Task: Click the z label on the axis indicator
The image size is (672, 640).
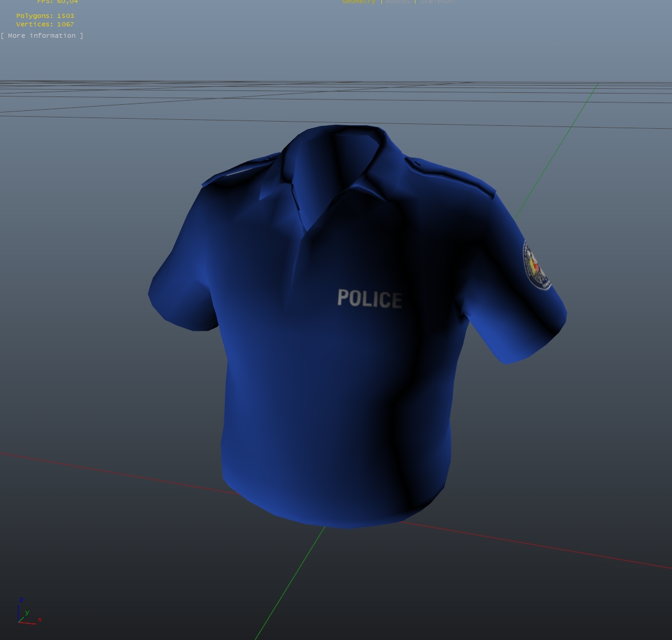Action: 21,600
